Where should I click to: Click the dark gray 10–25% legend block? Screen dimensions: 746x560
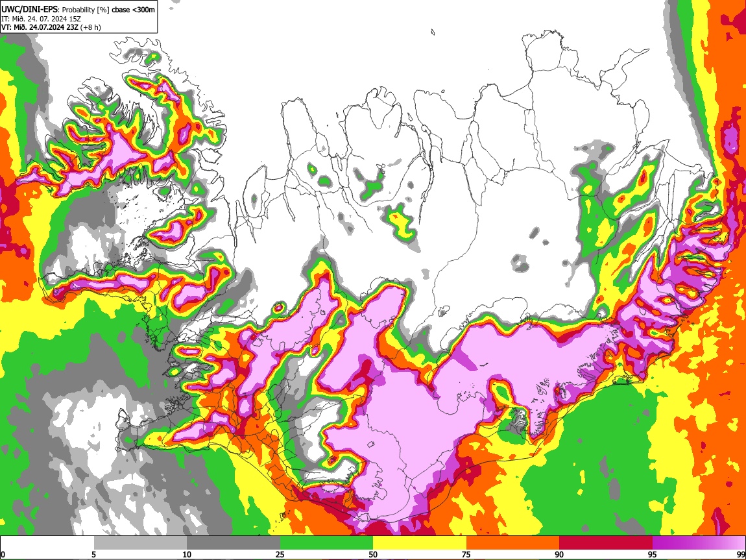[x=234, y=543]
